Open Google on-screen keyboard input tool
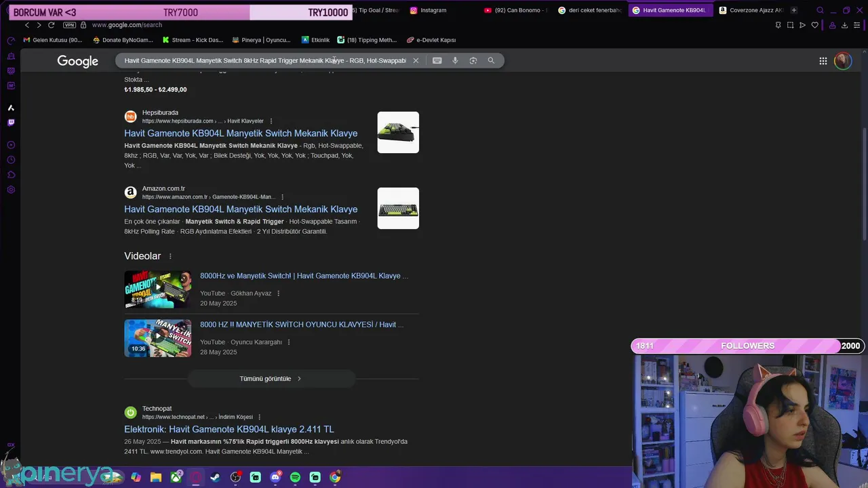 tap(437, 60)
